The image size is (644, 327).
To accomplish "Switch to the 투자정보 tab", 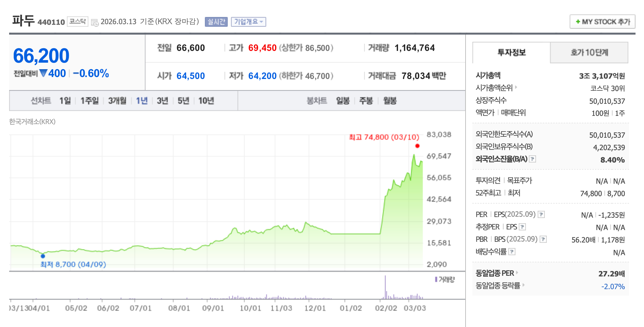I will [x=511, y=53].
